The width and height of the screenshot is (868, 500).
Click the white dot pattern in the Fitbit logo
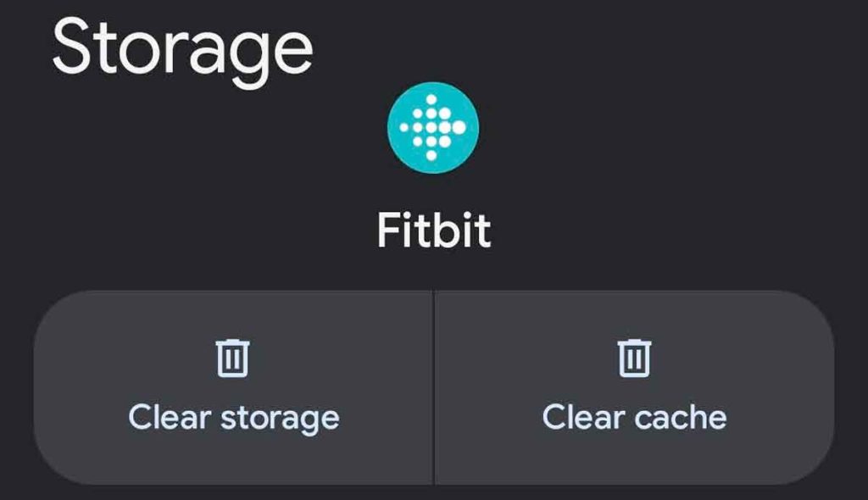433,128
